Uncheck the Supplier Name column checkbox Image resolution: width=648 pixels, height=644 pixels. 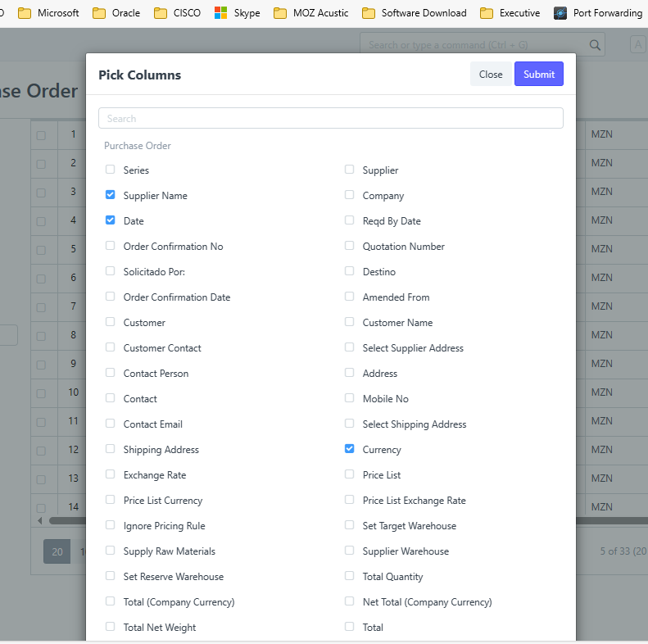111,195
